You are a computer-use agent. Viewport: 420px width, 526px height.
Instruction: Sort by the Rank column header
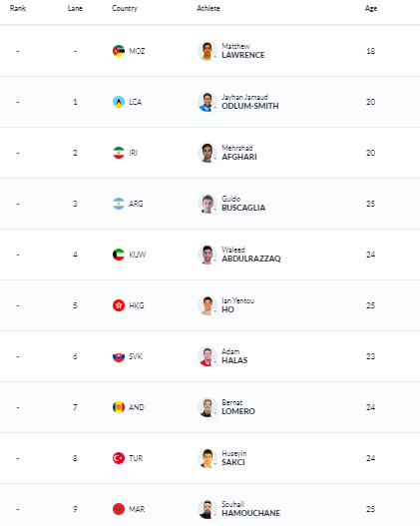(18, 8)
